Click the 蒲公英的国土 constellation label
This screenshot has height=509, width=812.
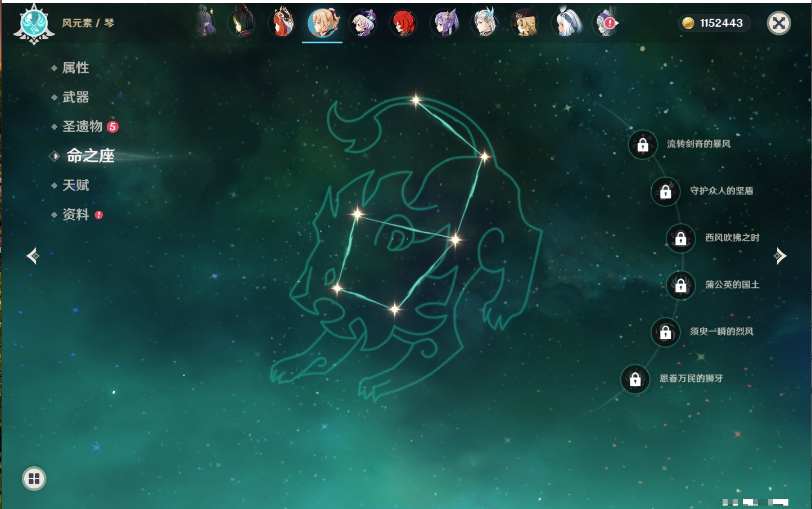click(732, 285)
